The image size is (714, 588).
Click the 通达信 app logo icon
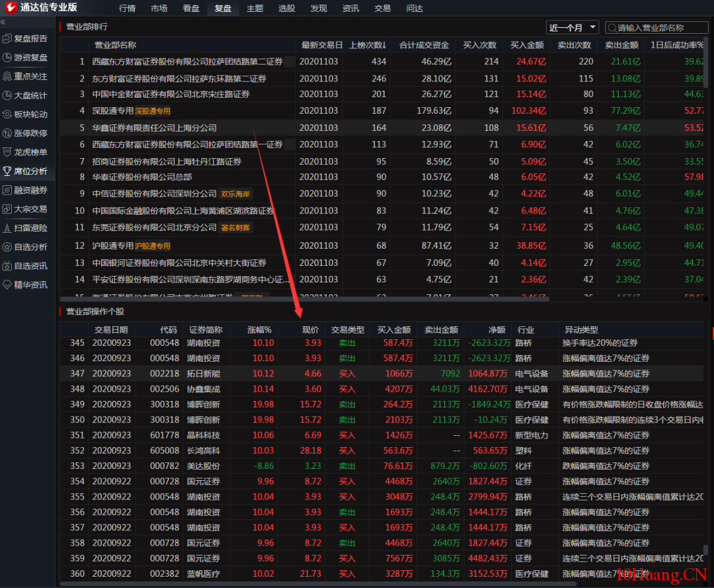10,7
